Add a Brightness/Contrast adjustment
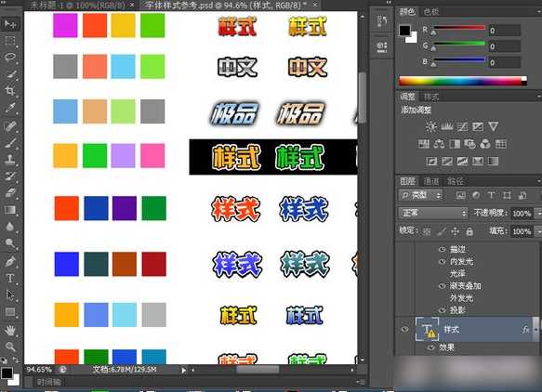 click(x=430, y=126)
